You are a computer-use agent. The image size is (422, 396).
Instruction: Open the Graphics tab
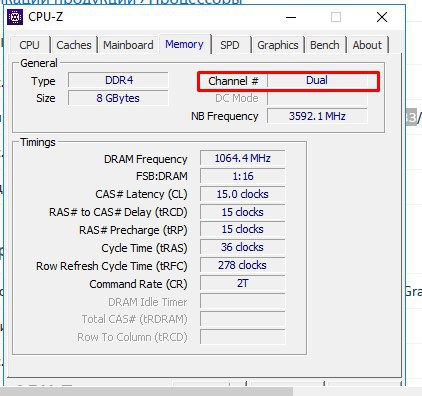click(x=278, y=45)
